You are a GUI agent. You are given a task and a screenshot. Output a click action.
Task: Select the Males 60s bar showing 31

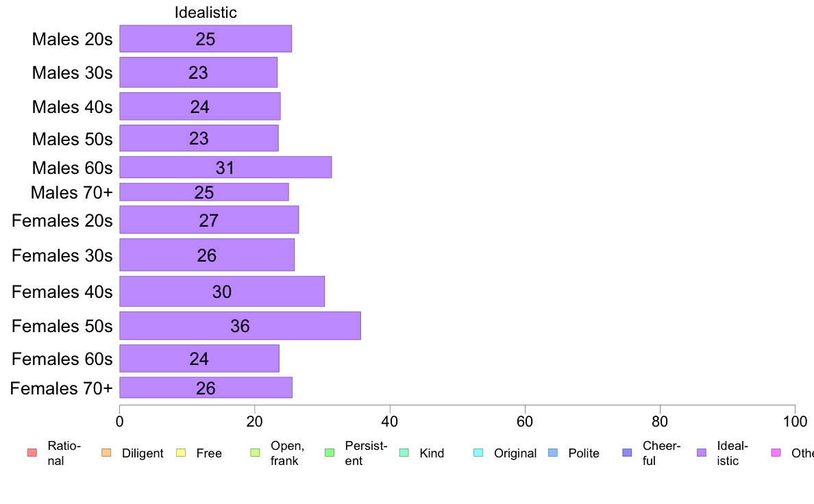point(225,167)
